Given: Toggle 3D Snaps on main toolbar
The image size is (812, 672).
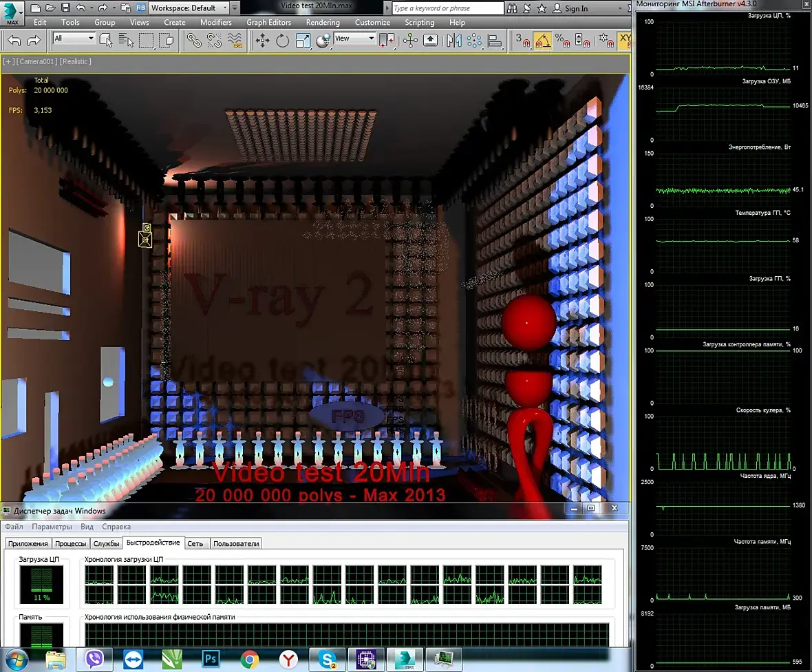Looking at the screenshot, I should pyautogui.click(x=522, y=41).
